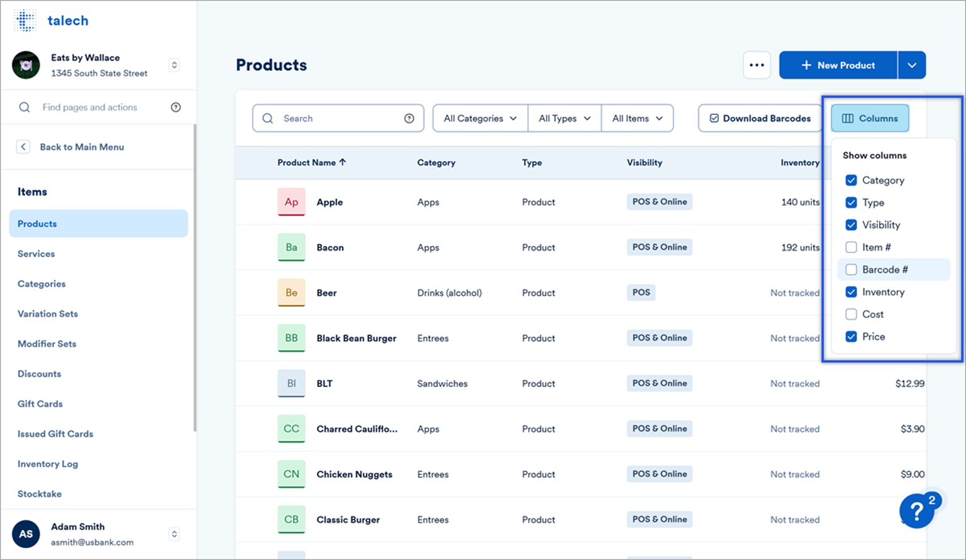Open Modifier Sets in the sidebar
Image resolution: width=966 pixels, height=560 pixels.
(47, 344)
